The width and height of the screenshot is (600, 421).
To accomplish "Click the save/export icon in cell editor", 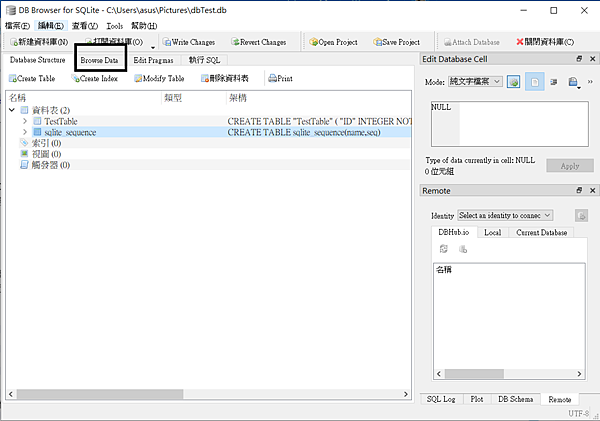I will point(573,82).
